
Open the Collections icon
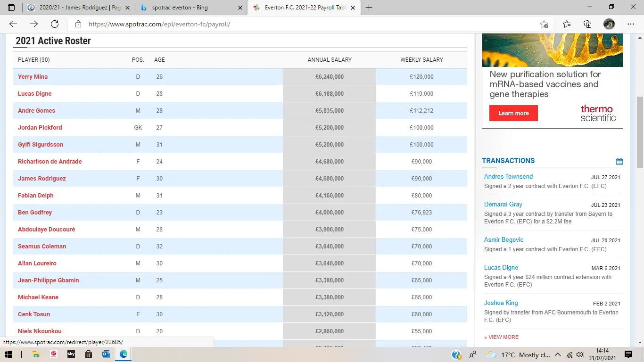pyautogui.click(x=587, y=24)
